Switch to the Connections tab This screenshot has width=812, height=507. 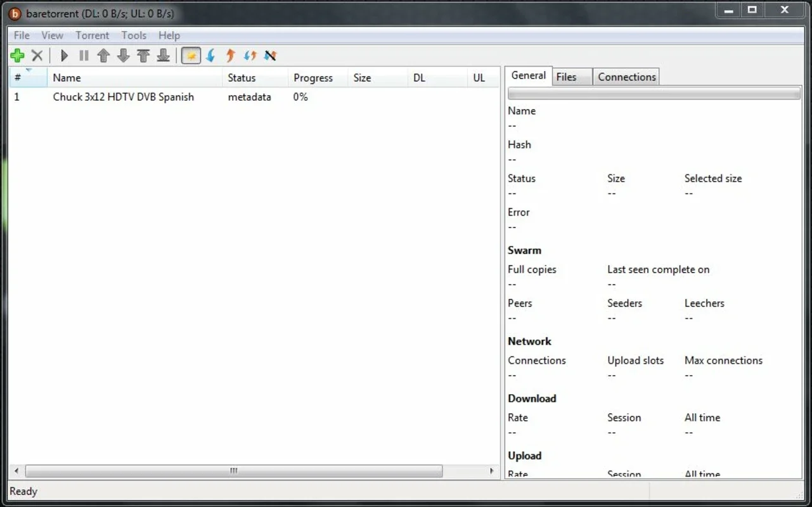[627, 77]
